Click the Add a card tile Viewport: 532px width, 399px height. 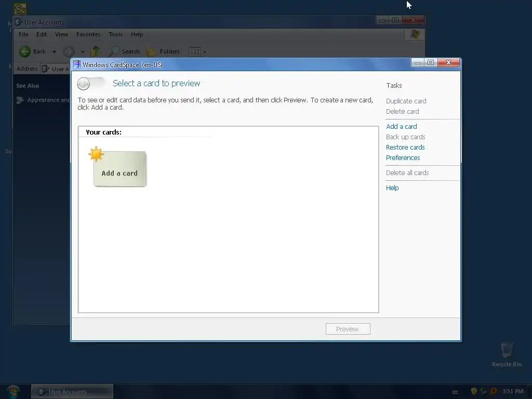(x=119, y=169)
